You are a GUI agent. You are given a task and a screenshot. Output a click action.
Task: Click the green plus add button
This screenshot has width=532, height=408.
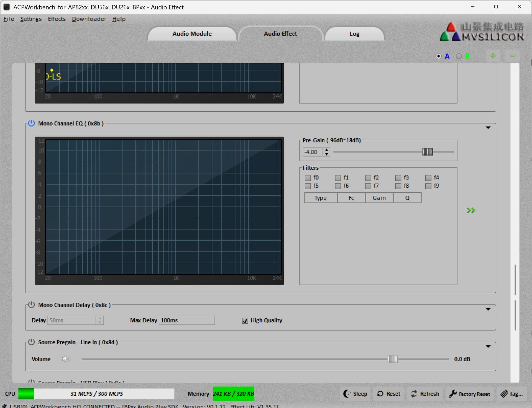pos(493,56)
